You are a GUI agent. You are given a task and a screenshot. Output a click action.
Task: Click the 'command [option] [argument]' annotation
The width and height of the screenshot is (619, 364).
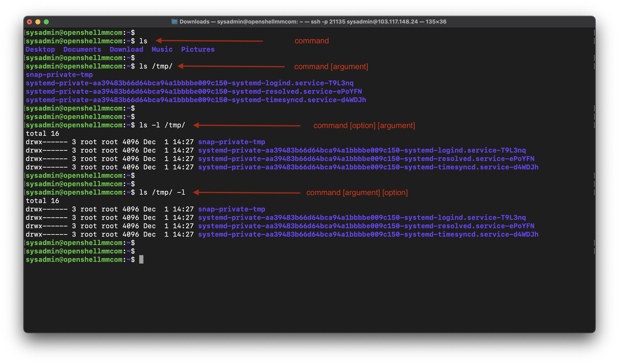(364, 125)
